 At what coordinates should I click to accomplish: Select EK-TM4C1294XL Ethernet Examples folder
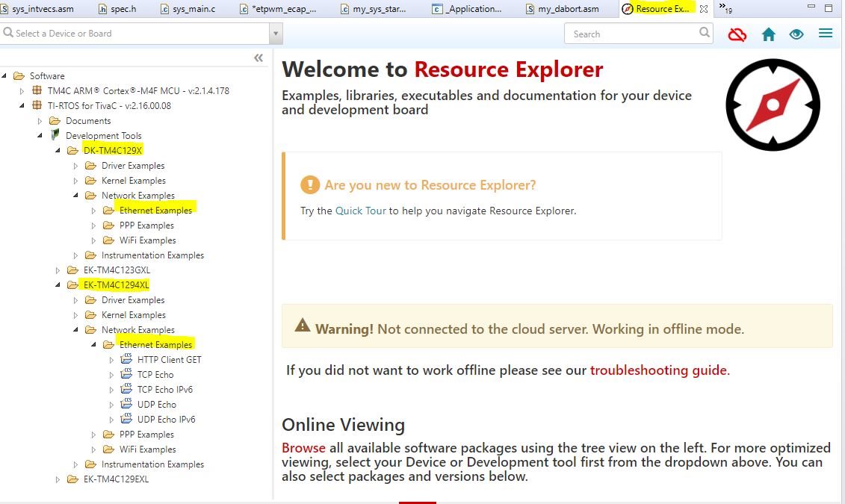point(155,345)
